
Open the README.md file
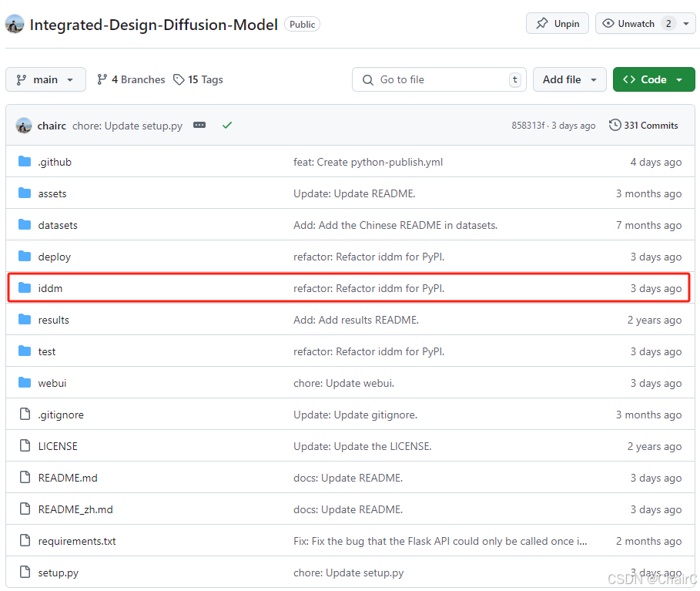tap(68, 478)
